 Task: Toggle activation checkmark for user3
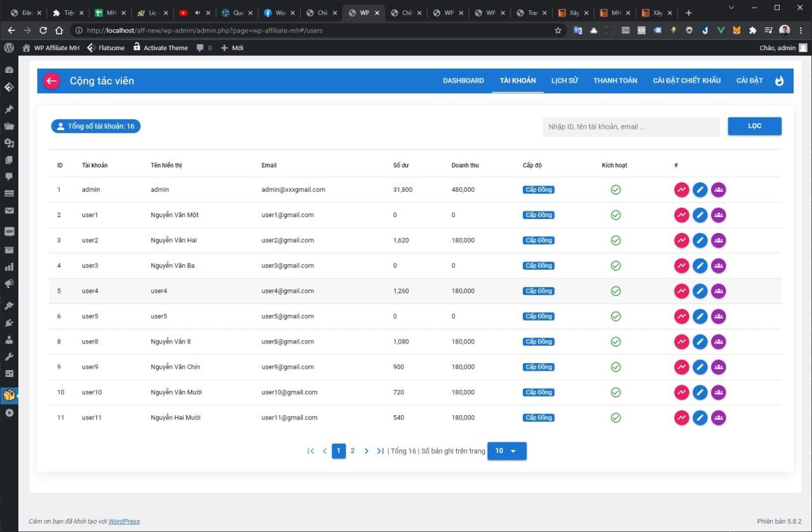[x=615, y=265]
